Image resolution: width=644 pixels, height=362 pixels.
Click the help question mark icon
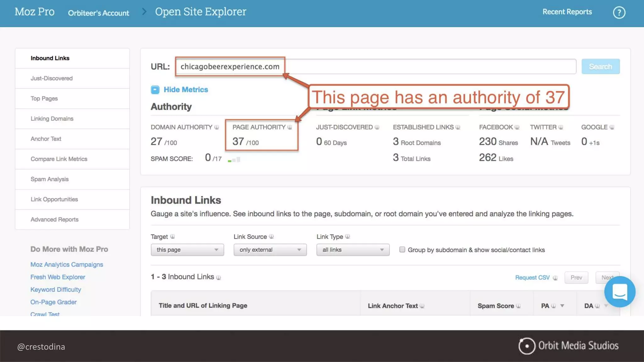click(619, 13)
